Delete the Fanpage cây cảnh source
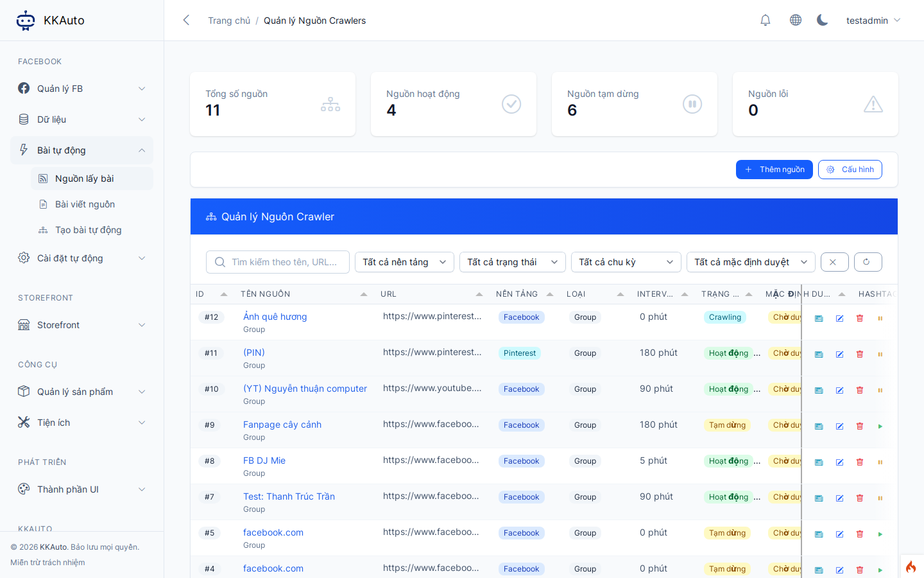924x578 pixels. (860, 426)
